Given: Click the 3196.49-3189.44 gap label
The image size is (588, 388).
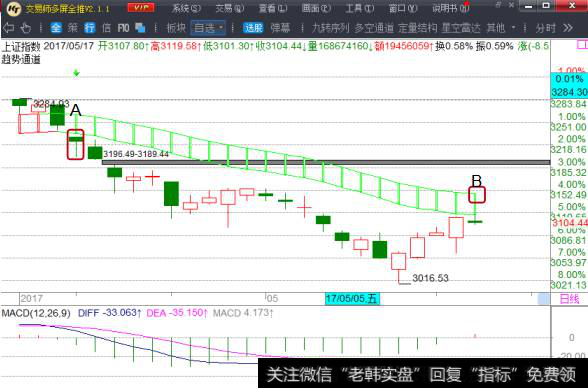Looking at the screenshot, I should (136, 154).
